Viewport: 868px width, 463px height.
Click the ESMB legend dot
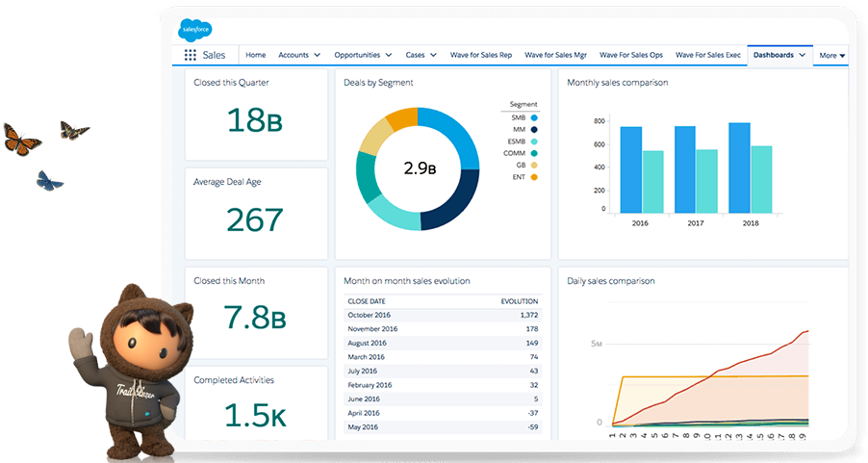point(534,141)
